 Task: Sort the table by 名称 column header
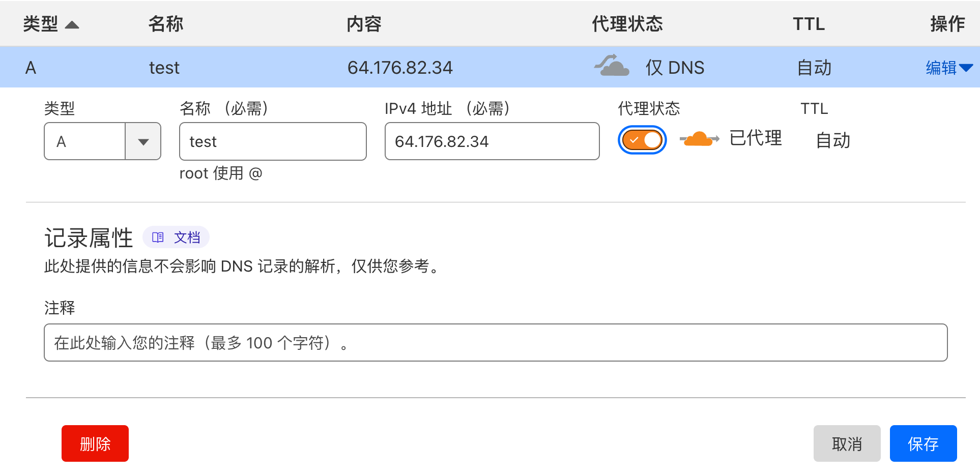pyautogui.click(x=166, y=24)
